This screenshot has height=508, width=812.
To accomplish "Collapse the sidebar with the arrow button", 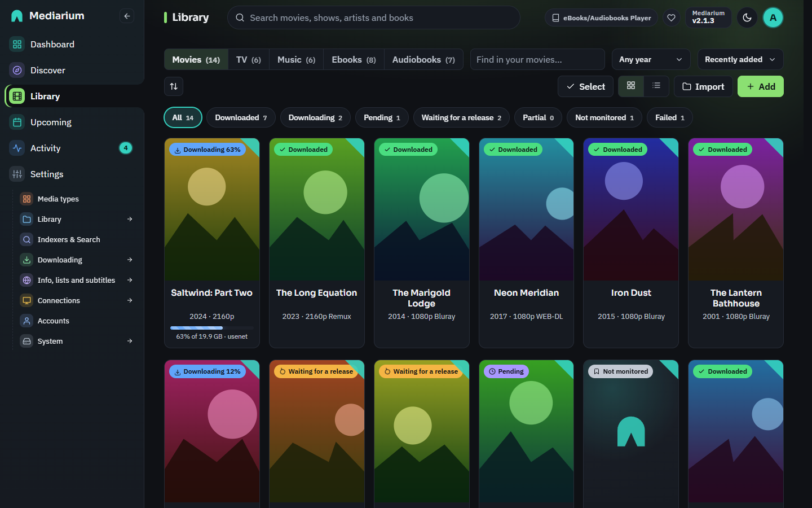I will click(127, 16).
